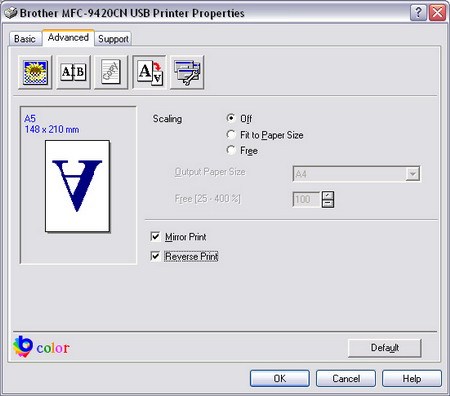This screenshot has height=396, width=450.
Task: Select the Scaling Off radio button
Action: 231,118
